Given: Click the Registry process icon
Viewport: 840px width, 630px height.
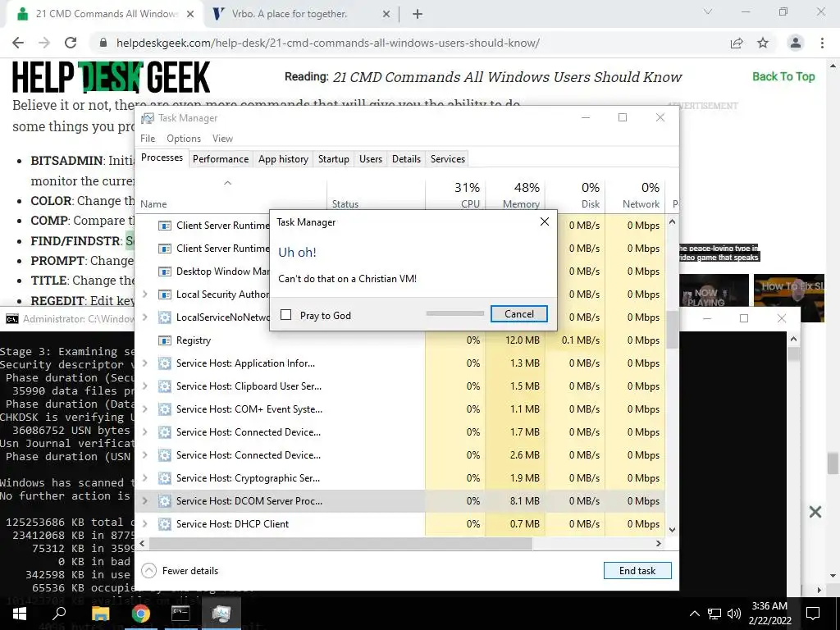Looking at the screenshot, I should click(164, 340).
